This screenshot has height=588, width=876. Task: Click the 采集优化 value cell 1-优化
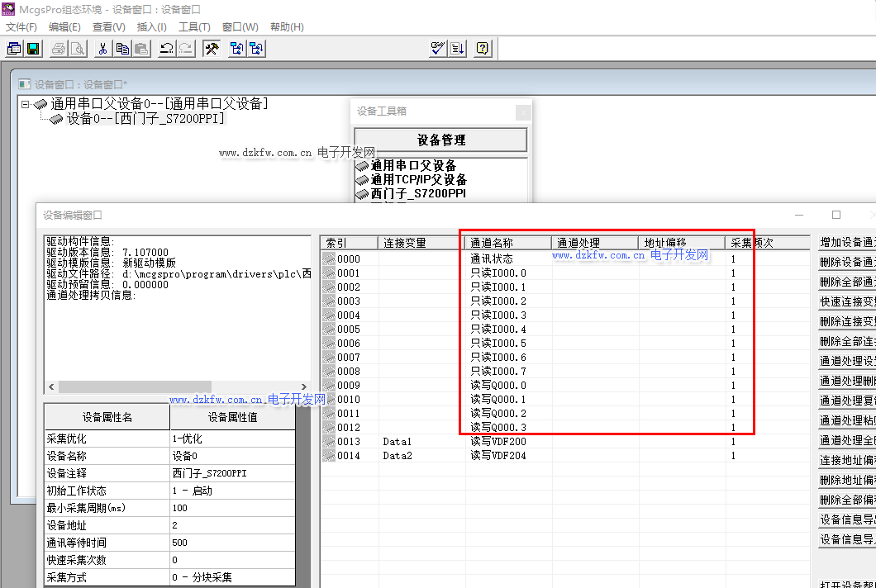coord(231,439)
